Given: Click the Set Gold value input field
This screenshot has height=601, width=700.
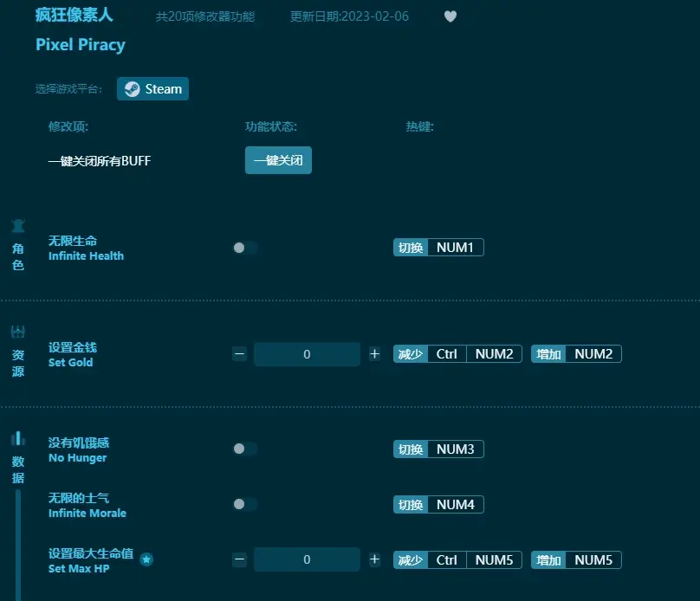Looking at the screenshot, I should (308, 354).
